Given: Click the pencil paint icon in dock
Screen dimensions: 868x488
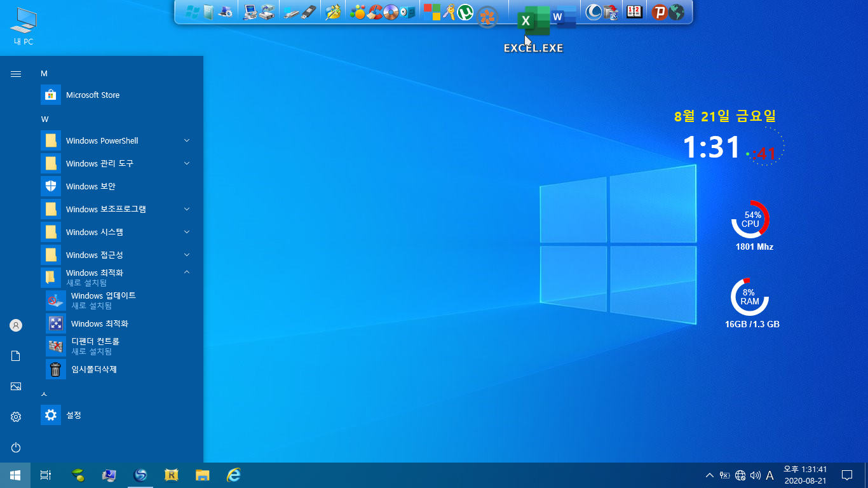Looking at the screenshot, I should [333, 12].
